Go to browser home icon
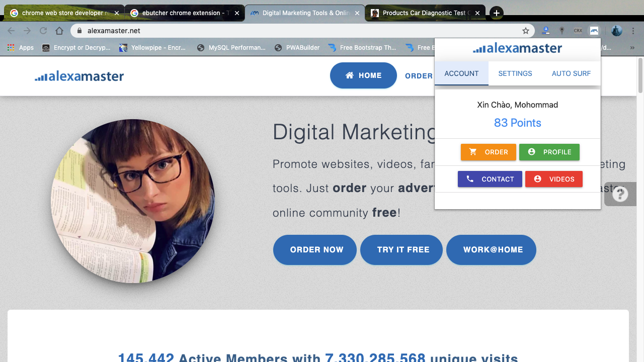 pos(59,31)
